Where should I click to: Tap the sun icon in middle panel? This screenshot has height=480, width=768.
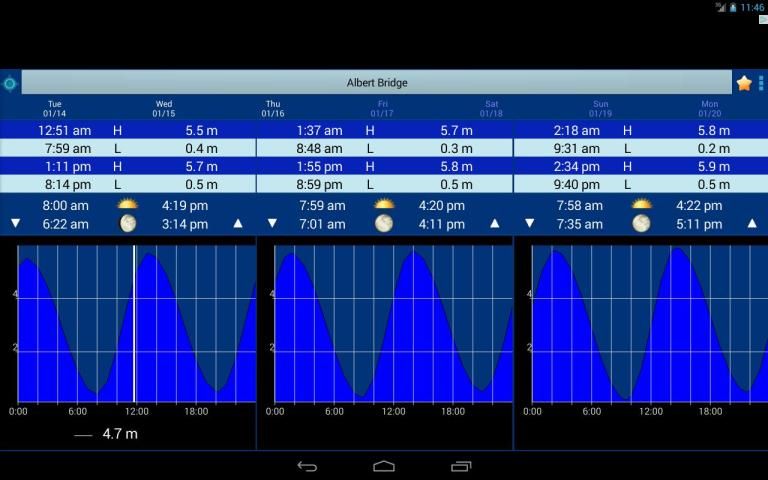coord(384,206)
